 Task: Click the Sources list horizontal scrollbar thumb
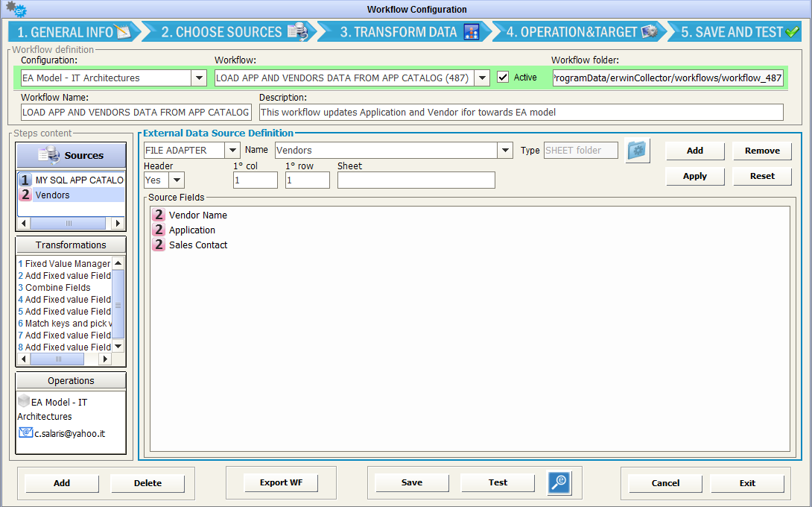[68, 223]
